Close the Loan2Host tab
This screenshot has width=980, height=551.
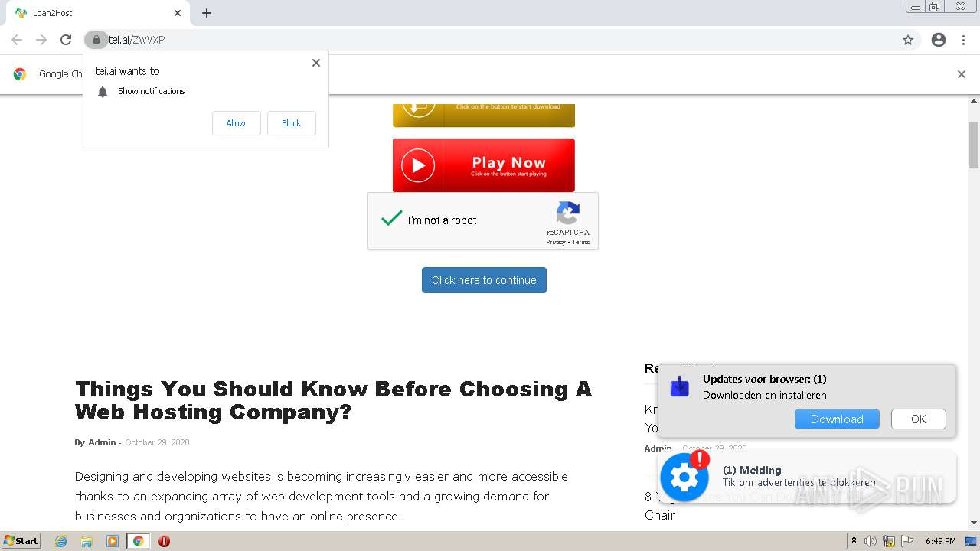point(178,13)
